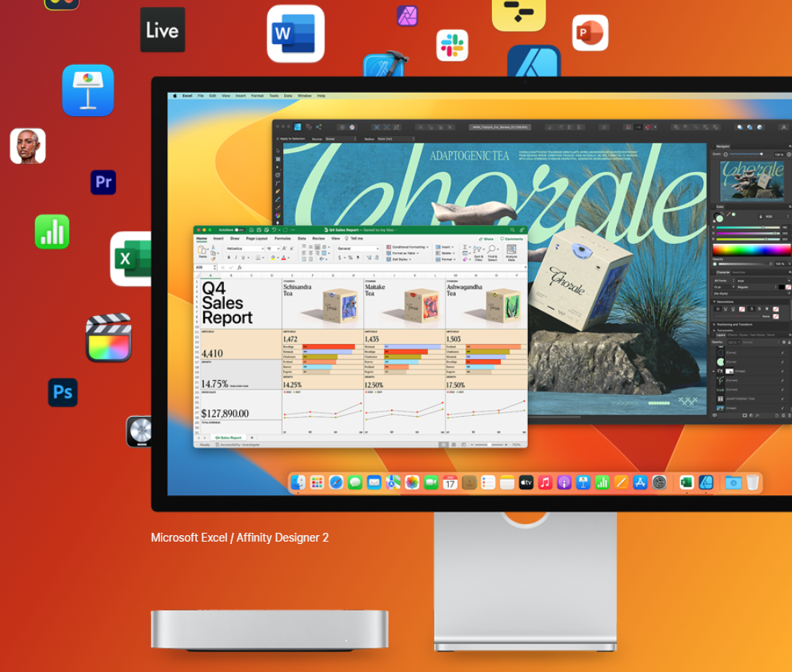The height and width of the screenshot is (672, 792).
Task: Switch to Excel's Formulas ribbon tab
Action: point(282,238)
